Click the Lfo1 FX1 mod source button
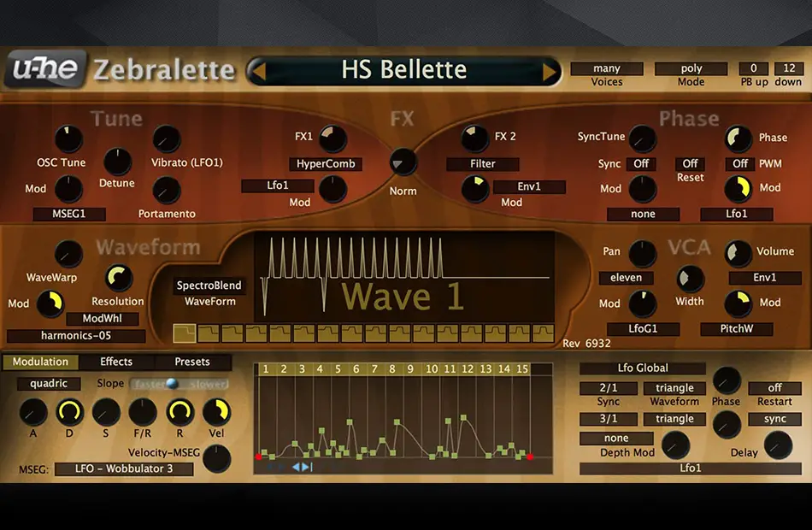The image size is (812, 530). (x=278, y=186)
